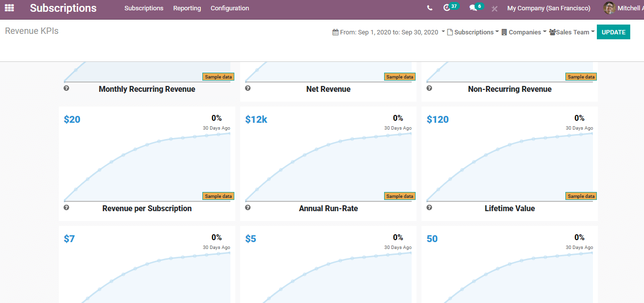Screen dimensions: 644x303
Task: Switch company via My Company (San Francisco)
Action: click(549, 8)
